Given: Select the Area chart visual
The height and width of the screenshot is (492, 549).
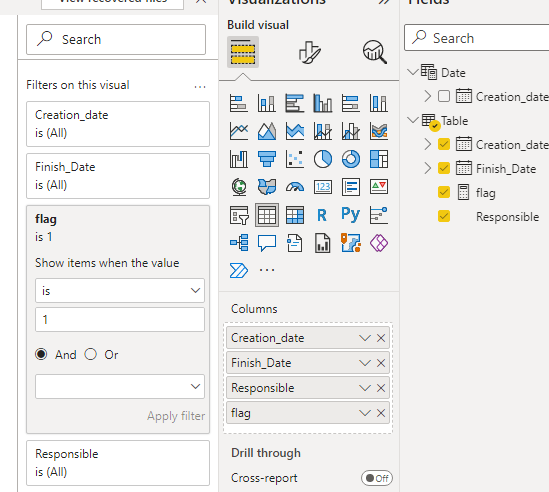Looking at the screenshot, I should tap(267, 131).
